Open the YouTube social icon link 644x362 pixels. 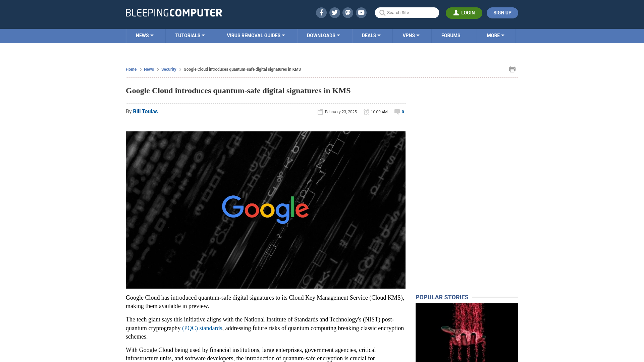click(x=361, y=12)
